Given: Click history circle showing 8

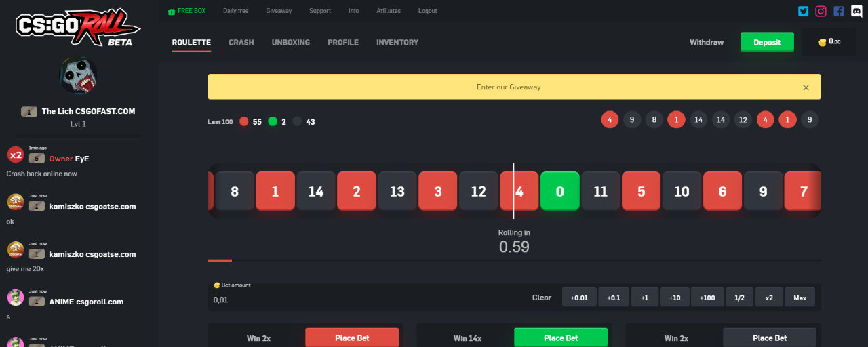Looking at the screenshot, I should coord(654,120).
